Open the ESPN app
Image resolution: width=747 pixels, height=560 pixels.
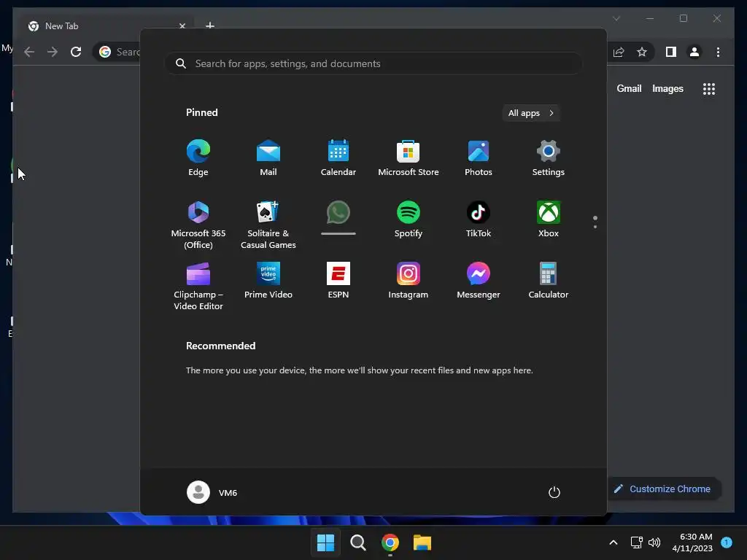click(338, 281)
